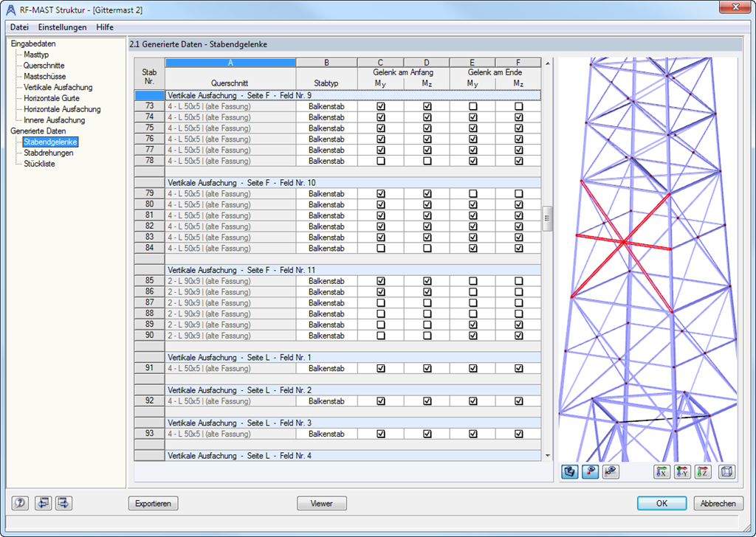Open Stabdrehungen tree item

coord(49,153)
